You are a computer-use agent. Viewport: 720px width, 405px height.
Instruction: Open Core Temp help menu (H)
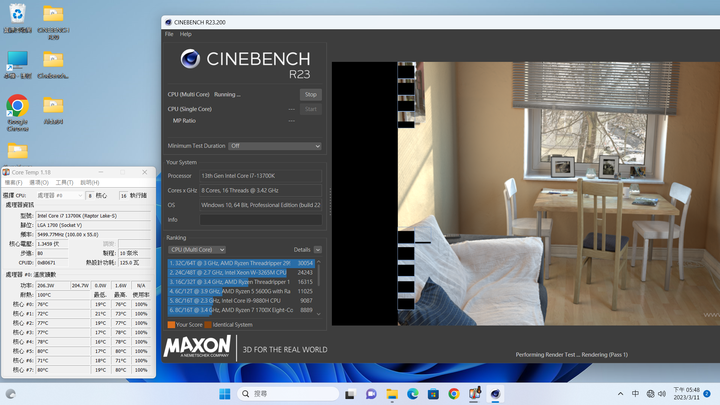(90, 183)
